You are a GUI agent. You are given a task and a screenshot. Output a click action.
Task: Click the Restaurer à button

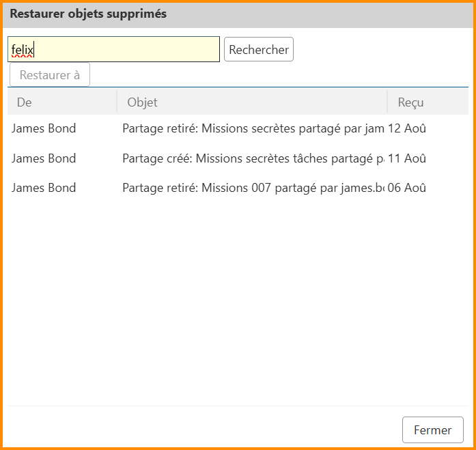tap(50, 75)
